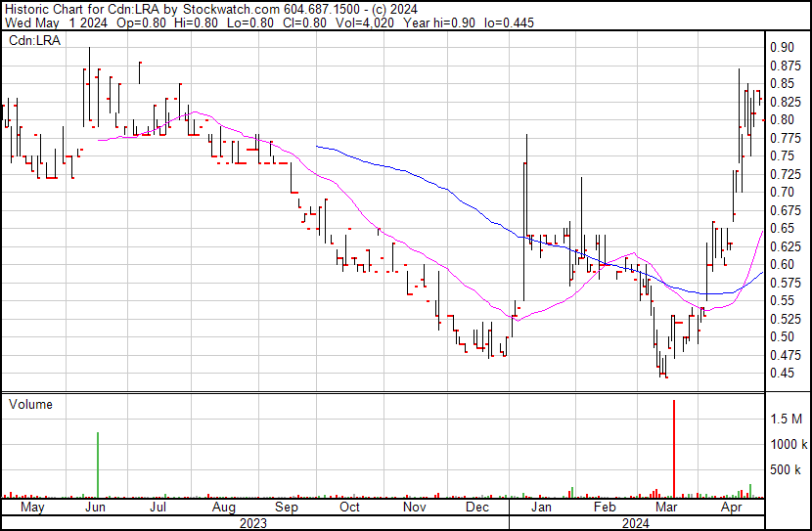Viewport: 812px width, 531px height.
Task: Click the 1000 k volume axis label
Action: pos(789,444)
